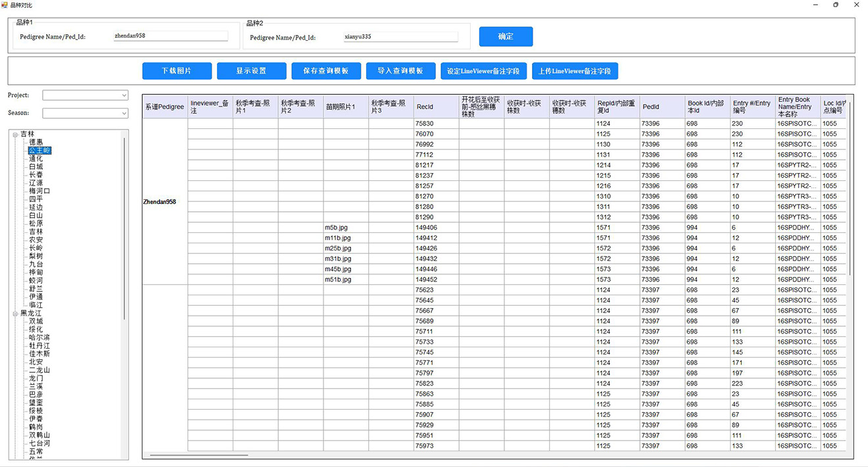Click the Entry #/Entry编号 column header
Screen dimensions: 868x467
pyautogui.click(x=753, y=107)
